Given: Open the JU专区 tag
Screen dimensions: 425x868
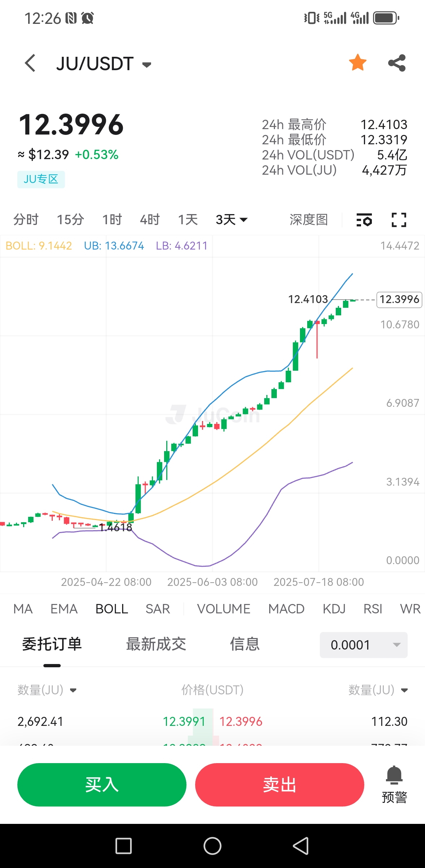Looking at the screenshot, I should point(41,179).
